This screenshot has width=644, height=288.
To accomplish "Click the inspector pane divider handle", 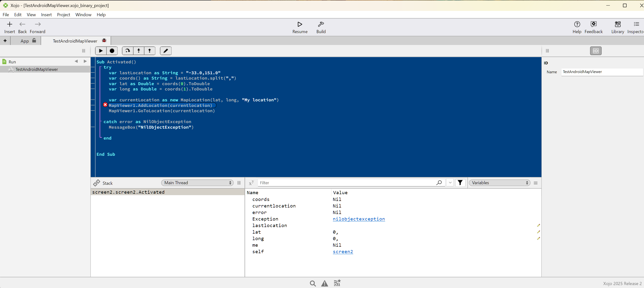I will click(x=547, y=51).
